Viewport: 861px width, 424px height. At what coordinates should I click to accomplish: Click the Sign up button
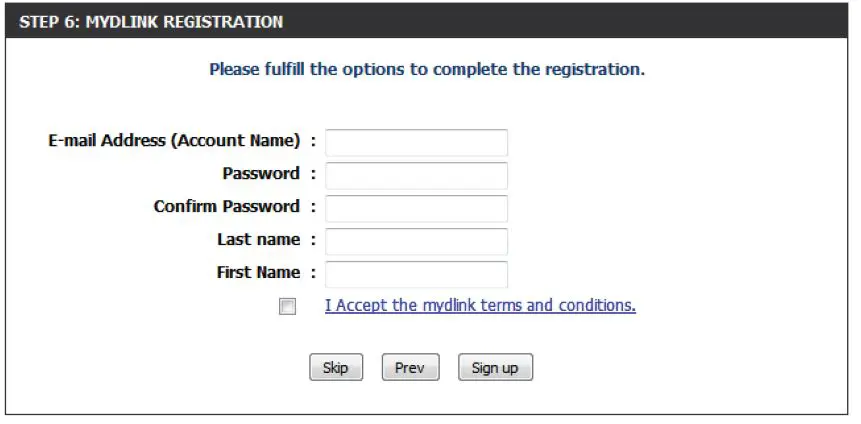pyautogui.click(x=495, y=368)
